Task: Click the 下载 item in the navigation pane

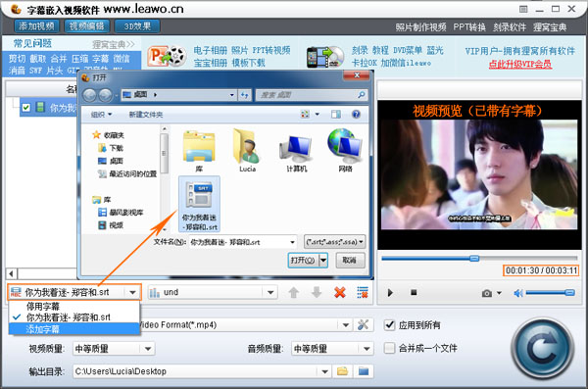Action: tap(111, 148)
